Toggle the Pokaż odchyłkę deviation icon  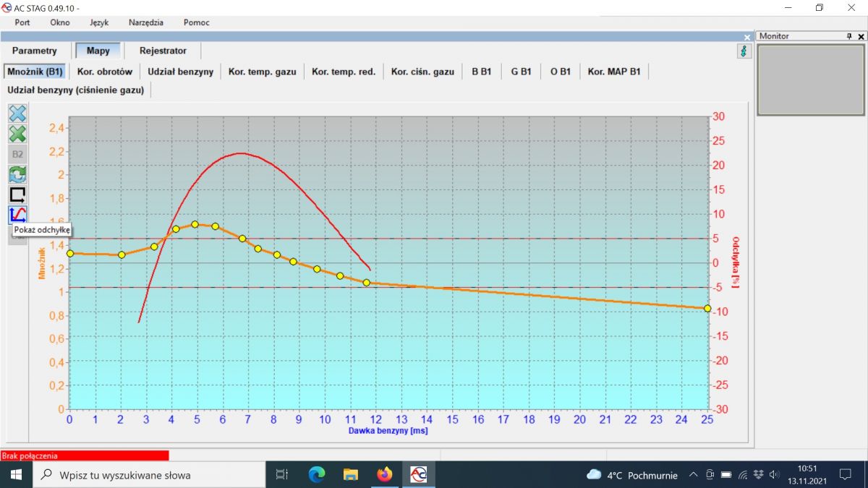point(17,215)
